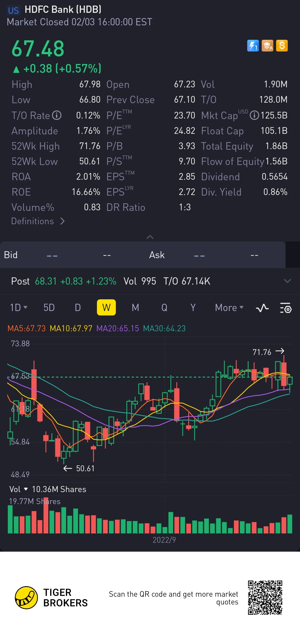
Task: Open Mkt Cap info icon
Action: [x=254, y=115]
